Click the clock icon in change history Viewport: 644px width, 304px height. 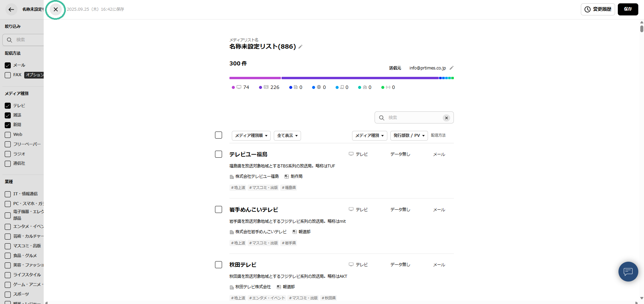coord(588,9)
